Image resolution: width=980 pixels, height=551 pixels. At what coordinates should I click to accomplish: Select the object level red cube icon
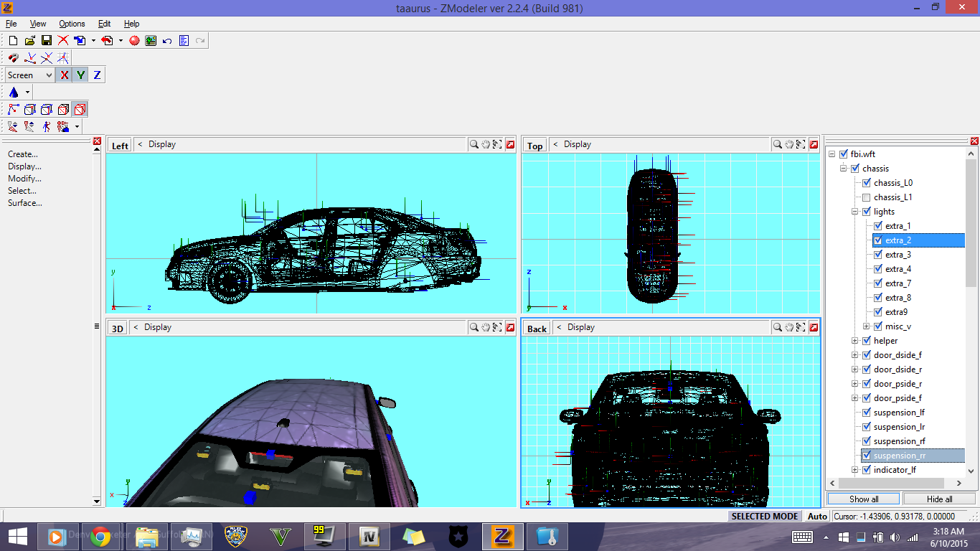pos(80,110)
